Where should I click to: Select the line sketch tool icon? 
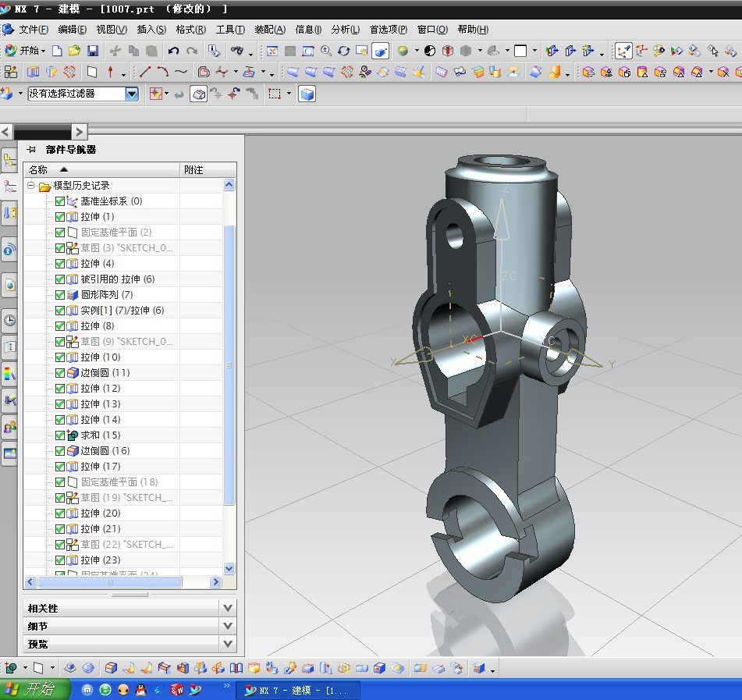coord(144,72)
